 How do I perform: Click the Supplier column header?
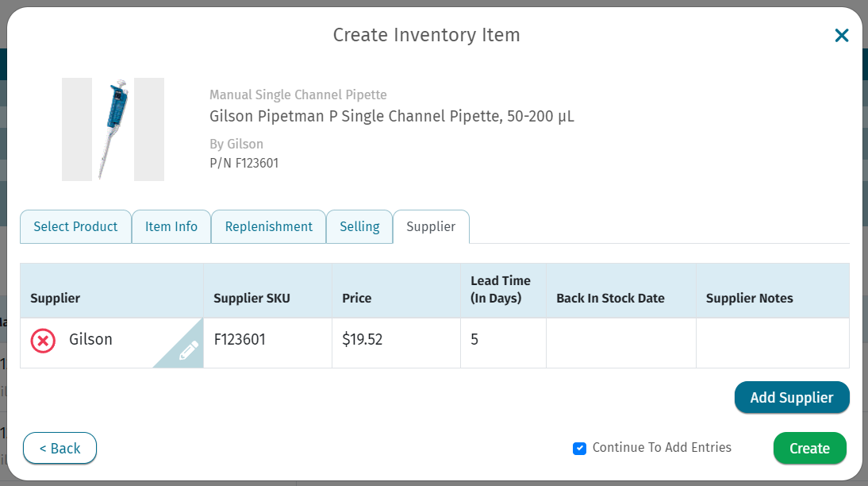pos(56,299)
